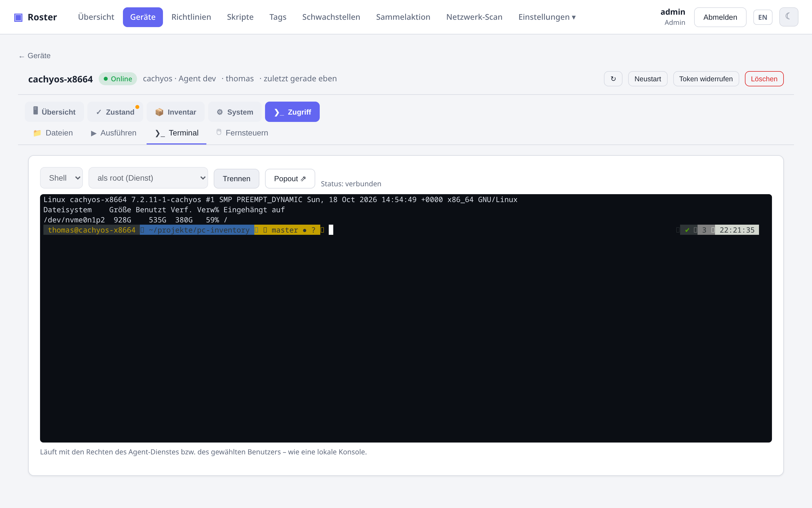Click the Neustart button
Viewport: 812px width, 508px height.
click(x=648, y=79)
